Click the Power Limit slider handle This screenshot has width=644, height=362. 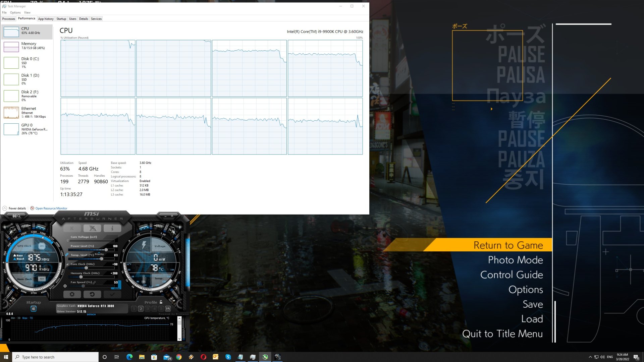pyautogui.click(x=106, y=250)
